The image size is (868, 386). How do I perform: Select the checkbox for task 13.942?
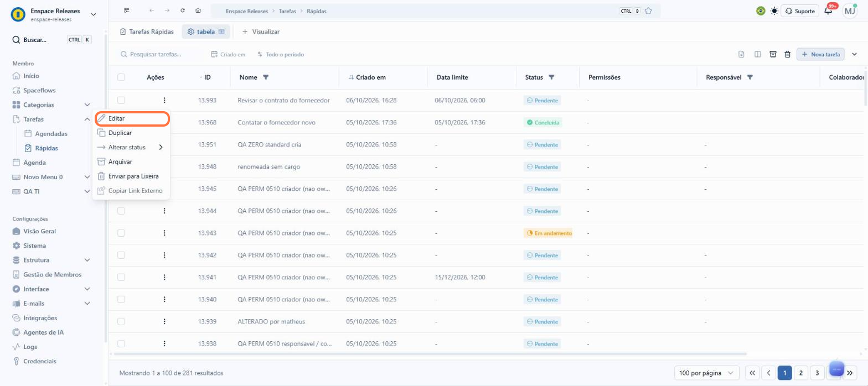pyautogui.click(x=121, y=255)
